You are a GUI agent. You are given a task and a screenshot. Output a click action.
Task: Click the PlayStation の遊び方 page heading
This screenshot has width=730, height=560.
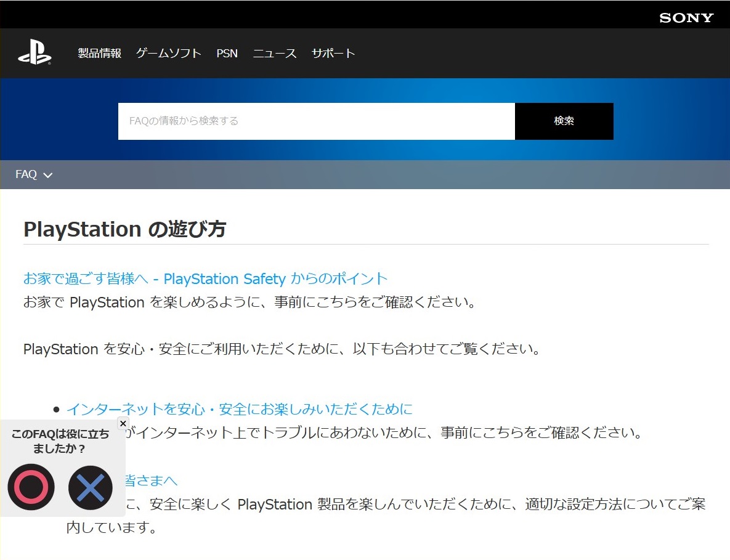click(x=124, y=229)
